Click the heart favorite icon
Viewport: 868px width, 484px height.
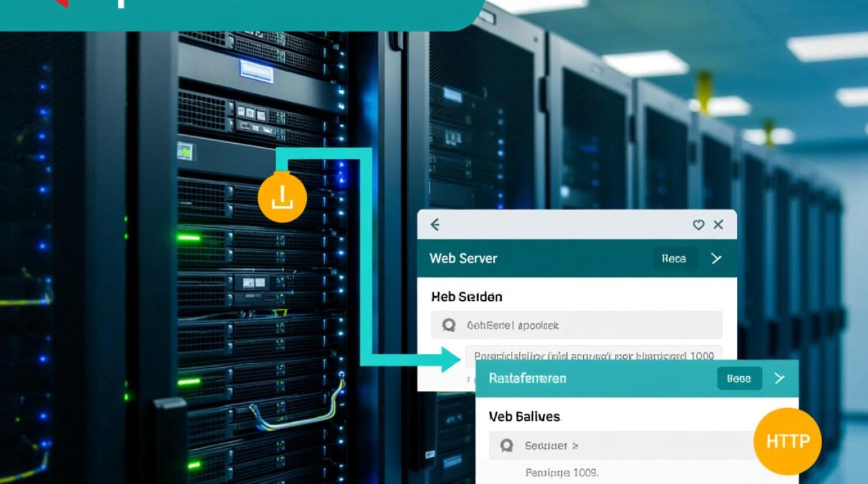(x=698, y=225)
